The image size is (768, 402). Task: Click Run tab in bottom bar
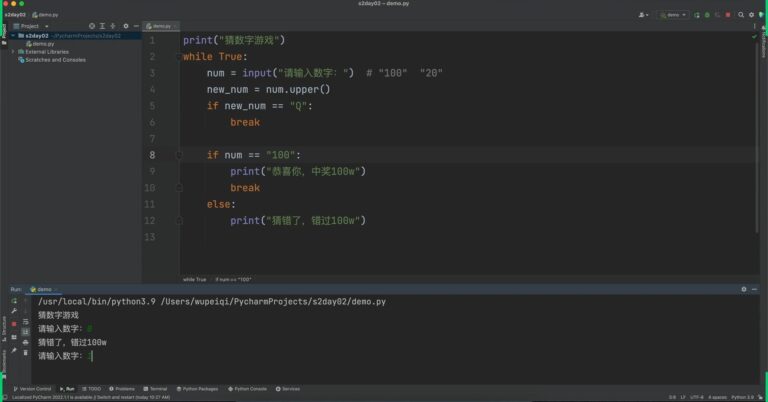click(67, 389)
